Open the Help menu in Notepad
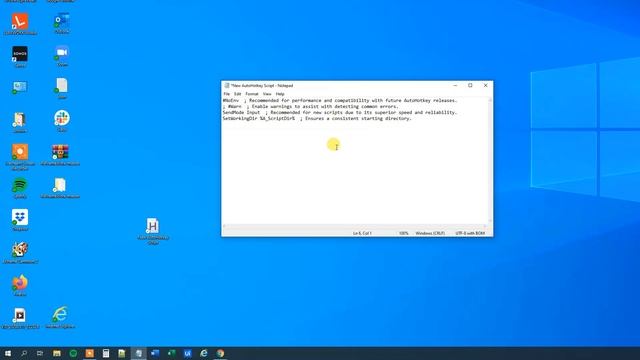 tap(280, 94)
